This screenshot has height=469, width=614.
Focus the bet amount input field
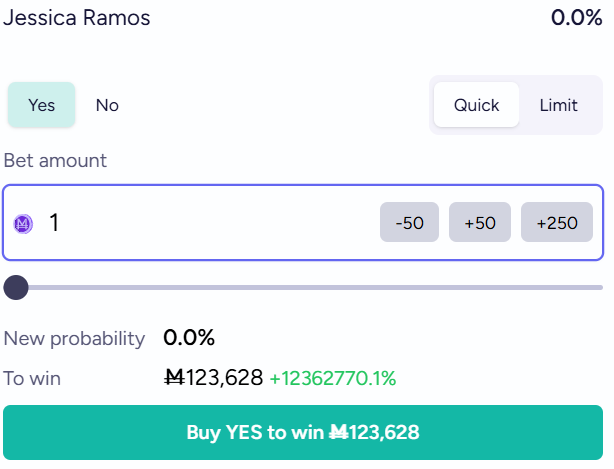(x=200, y=223)
